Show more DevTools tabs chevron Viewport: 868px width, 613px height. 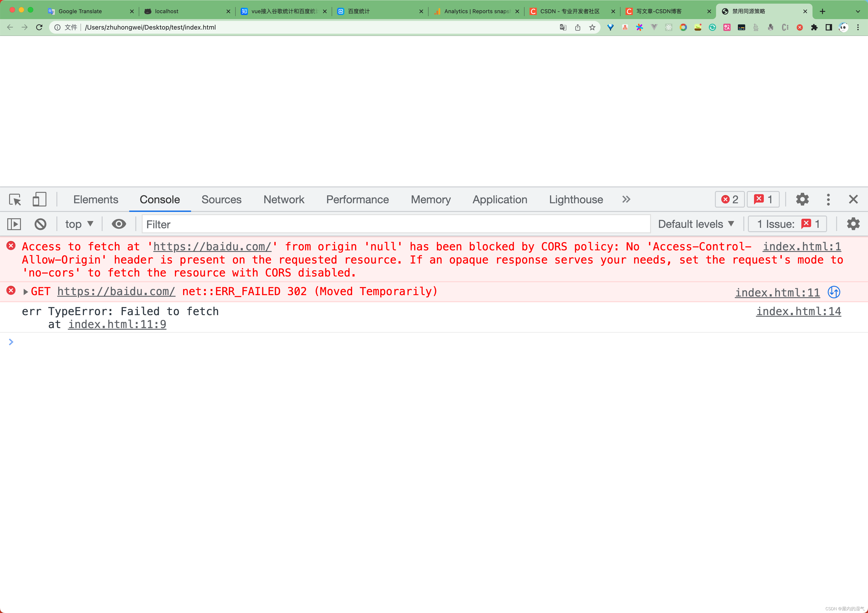click(x=626, y=199)
